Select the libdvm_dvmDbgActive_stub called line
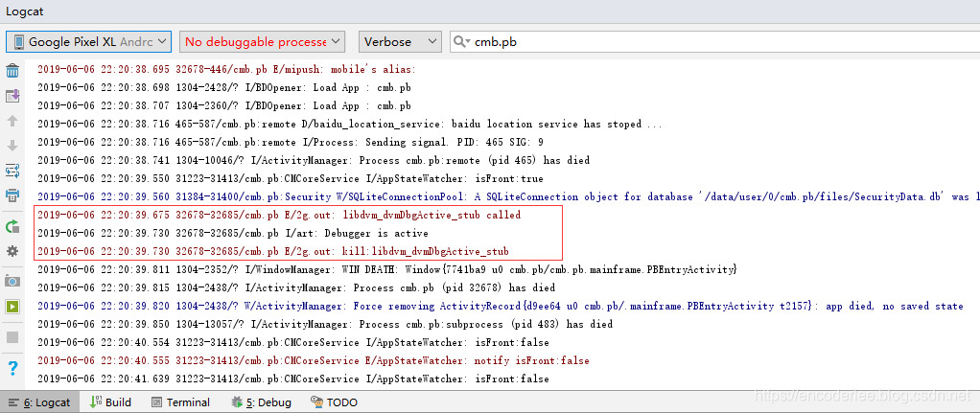This screenshot has width=980, height=413. (279, 215)
